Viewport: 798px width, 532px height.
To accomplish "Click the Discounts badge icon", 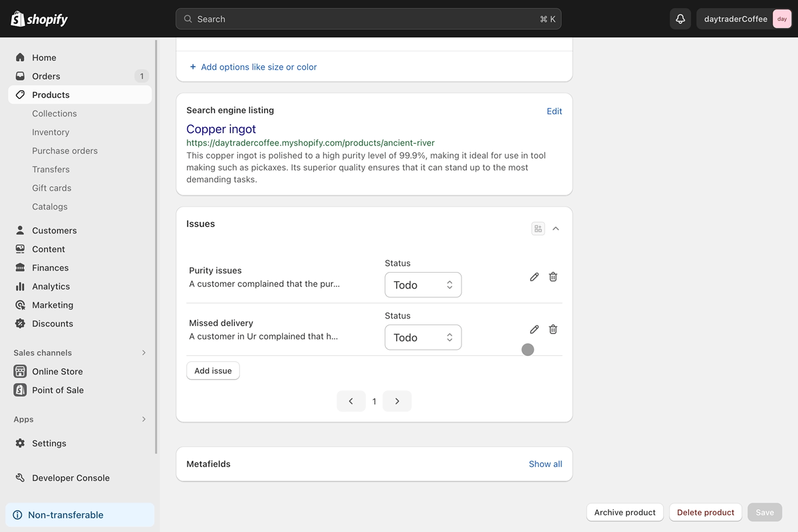I will [x=20, y=324].
